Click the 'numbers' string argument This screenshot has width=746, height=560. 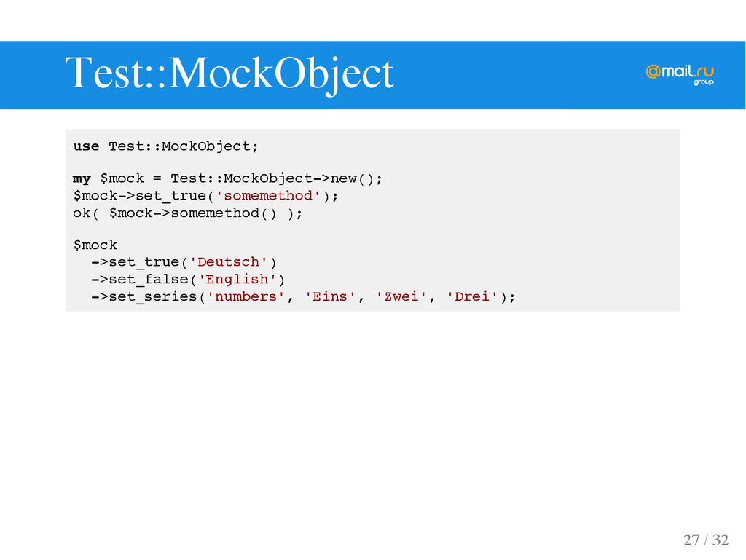point(246,296)
